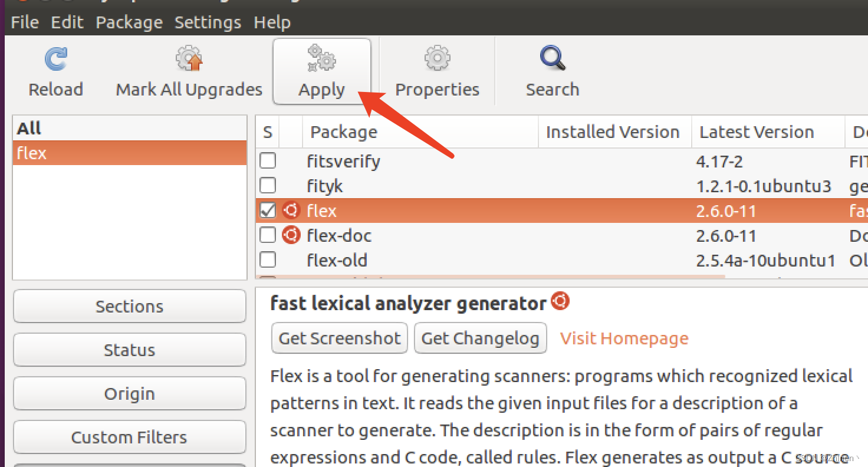Select the flex-old package name
Image resolution: width=868 pixels, height=467 pixels.
[x=337, y=261]
